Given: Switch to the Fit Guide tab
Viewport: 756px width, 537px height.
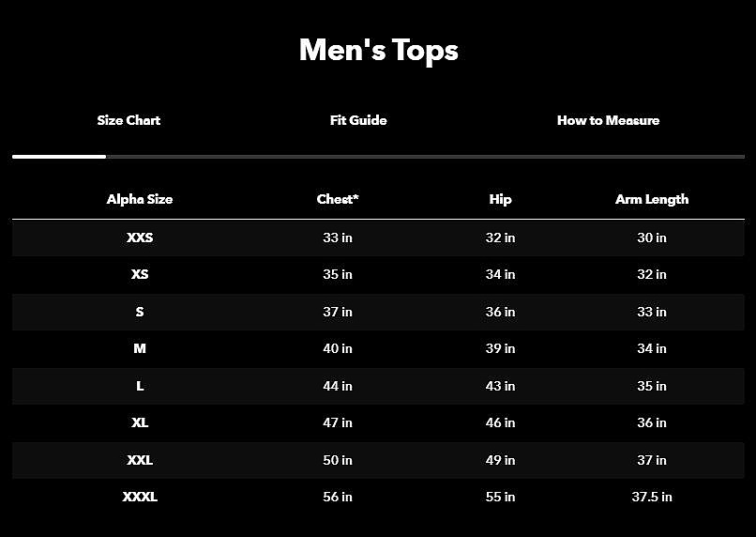Looking at the screenshot, I should (x=358, y=120).
